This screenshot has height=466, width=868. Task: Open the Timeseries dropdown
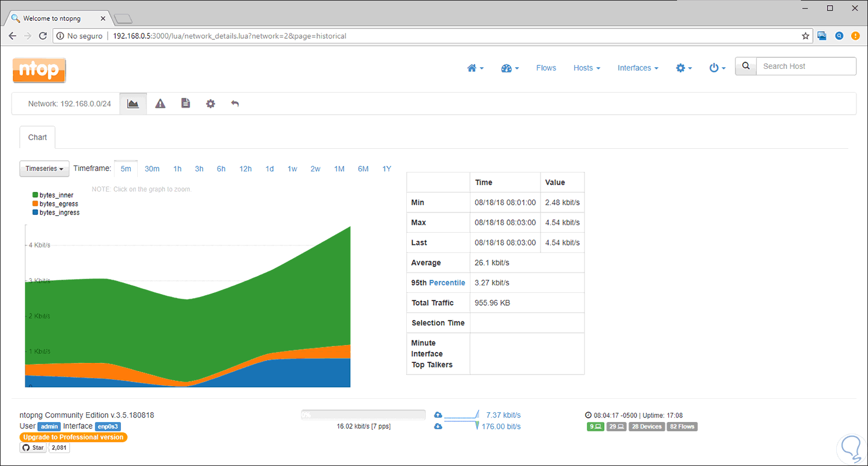45,168
